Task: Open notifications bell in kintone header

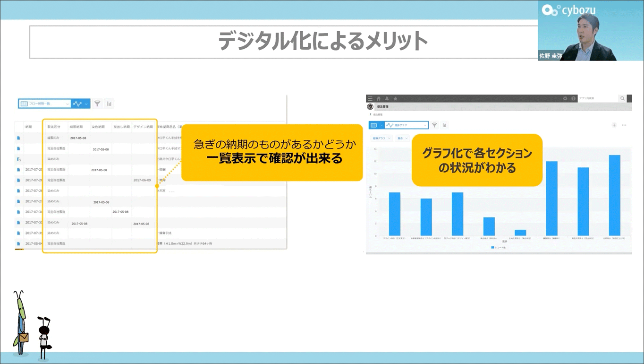Action: click(387, 99)
